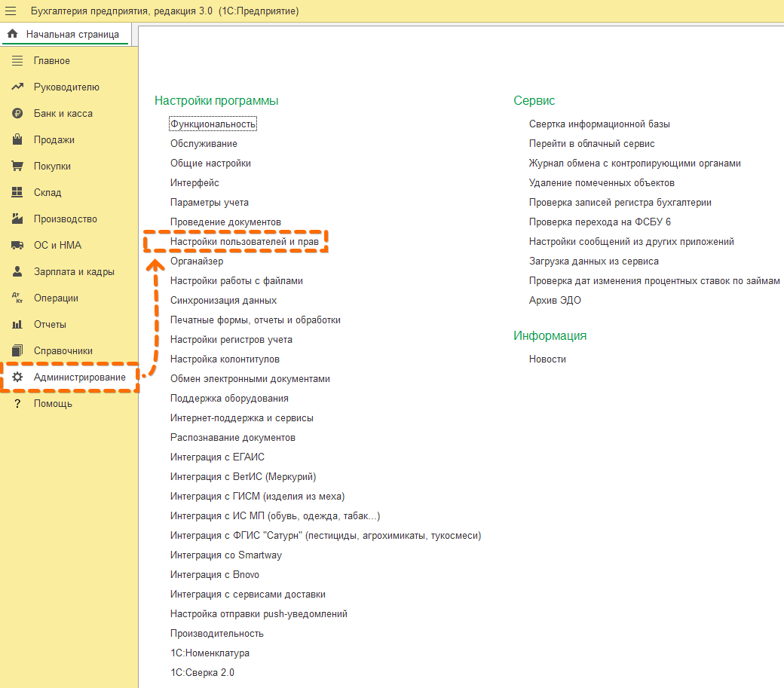Click the ОС и НМА truck icon
Image resolution: width=784 pixels, height=688 pixels.
[x=17, y=246]
